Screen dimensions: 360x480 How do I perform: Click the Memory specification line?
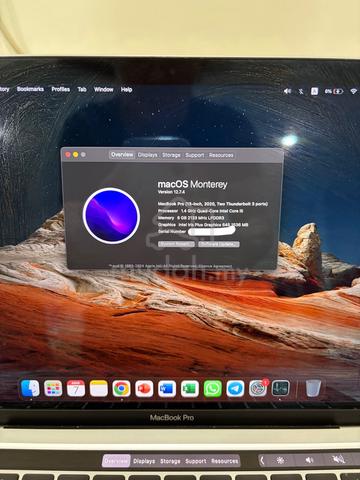pyautogui.click(x=191, y=218)
